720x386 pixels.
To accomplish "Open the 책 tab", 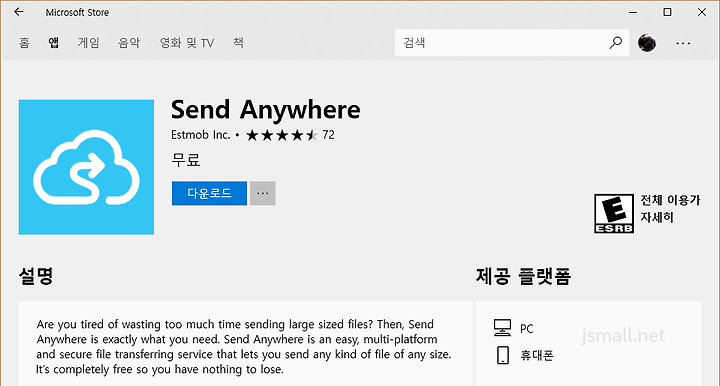I will point(238,43).
